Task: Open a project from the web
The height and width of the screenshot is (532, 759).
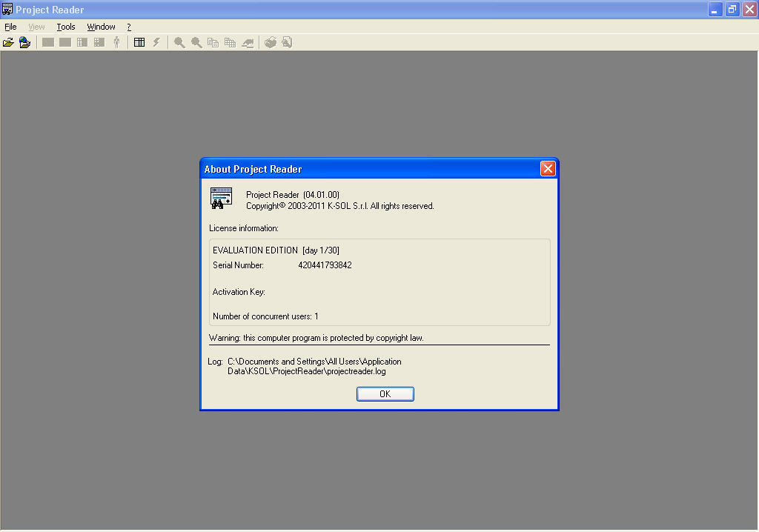Action: click(24, 42)
